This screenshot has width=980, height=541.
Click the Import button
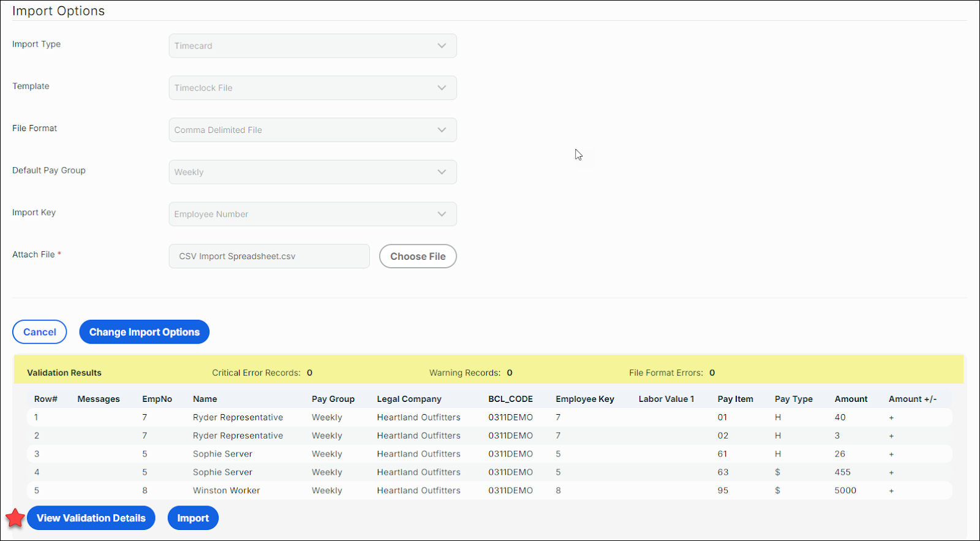pos(193,518)
